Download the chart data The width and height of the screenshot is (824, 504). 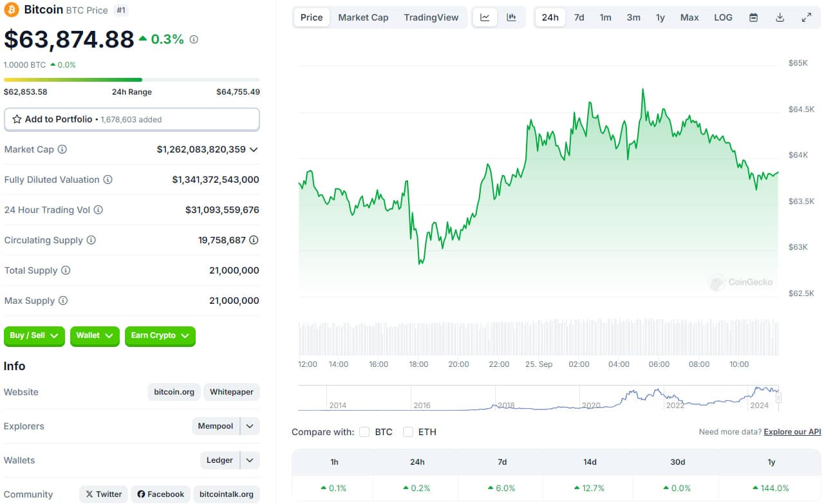pyautogui.click(x=780, y=17)
